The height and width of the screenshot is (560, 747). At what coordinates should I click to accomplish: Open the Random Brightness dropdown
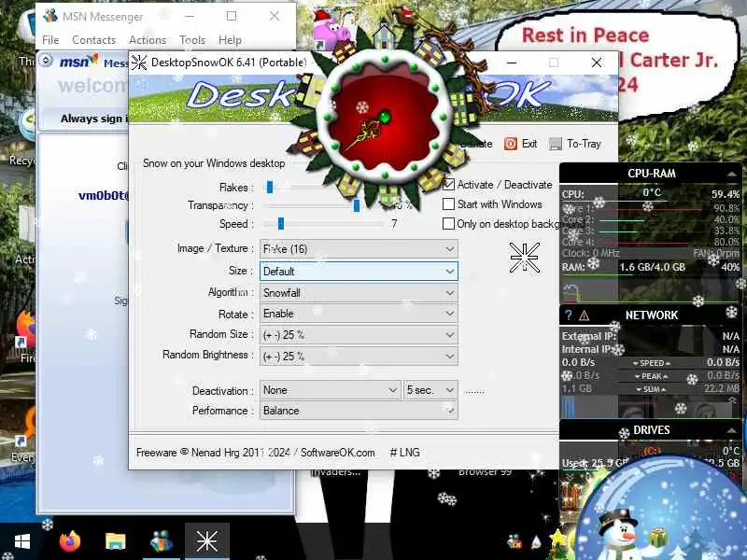(x=359, y=357)
